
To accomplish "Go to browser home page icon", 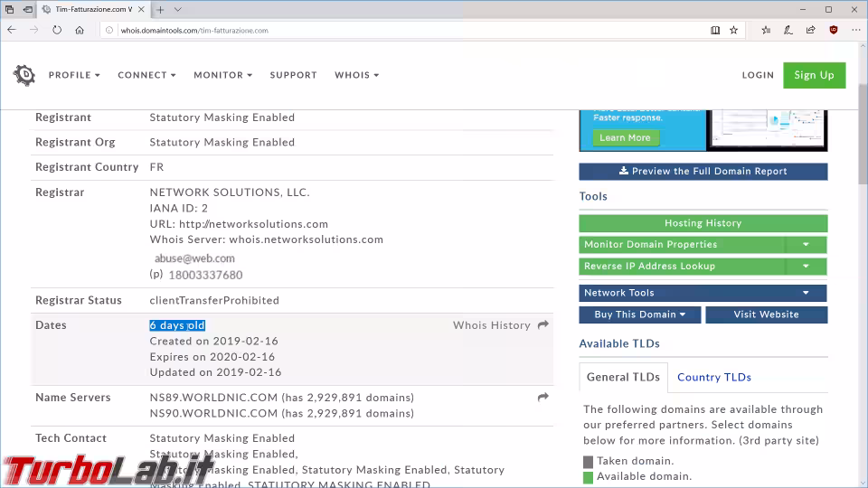I will pos(80,30).
